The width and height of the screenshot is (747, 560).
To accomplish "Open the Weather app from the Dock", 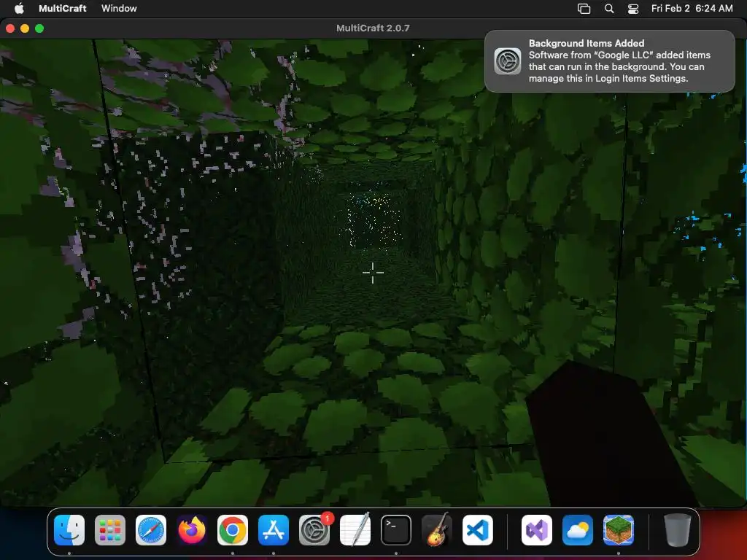I will tap(578, 530).
